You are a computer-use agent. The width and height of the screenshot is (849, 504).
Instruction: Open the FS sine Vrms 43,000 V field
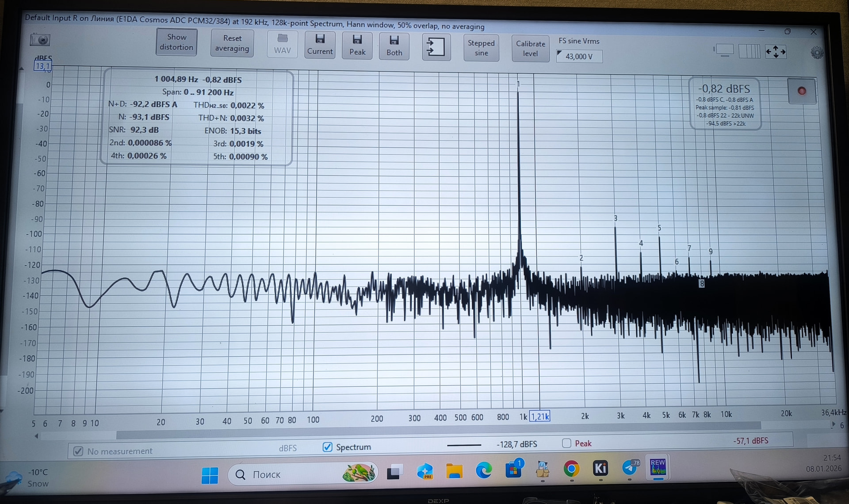pos(579,57)
